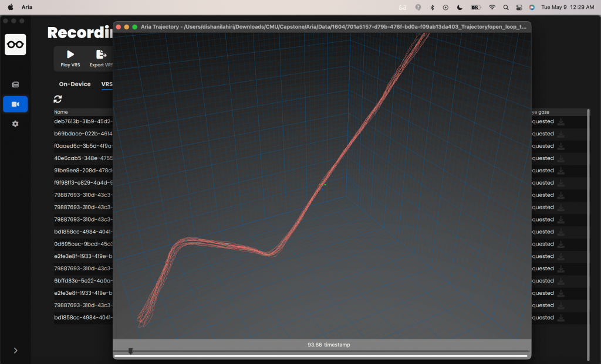
Task: Click the Aria glasses logo in sidebar
Action: coord(15,45)
